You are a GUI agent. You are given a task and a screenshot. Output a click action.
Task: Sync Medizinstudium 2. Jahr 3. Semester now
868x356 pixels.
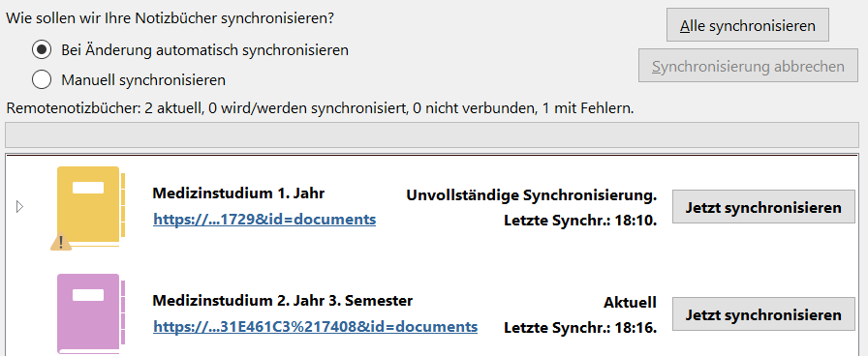[763, 314]
